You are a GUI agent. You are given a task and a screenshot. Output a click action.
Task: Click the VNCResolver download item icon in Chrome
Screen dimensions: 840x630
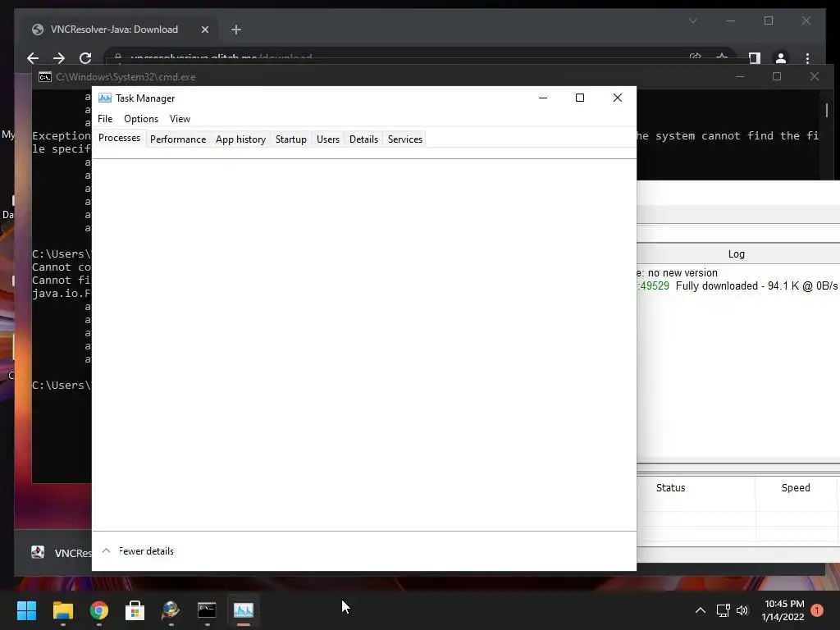point(38,552)
